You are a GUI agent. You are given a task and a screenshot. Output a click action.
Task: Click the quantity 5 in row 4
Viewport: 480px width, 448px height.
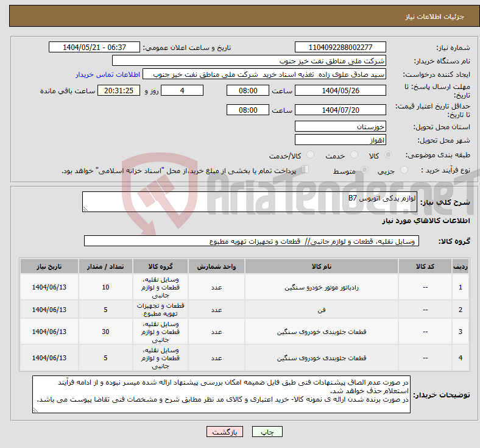pyautogui.click(x=105, y=358)
